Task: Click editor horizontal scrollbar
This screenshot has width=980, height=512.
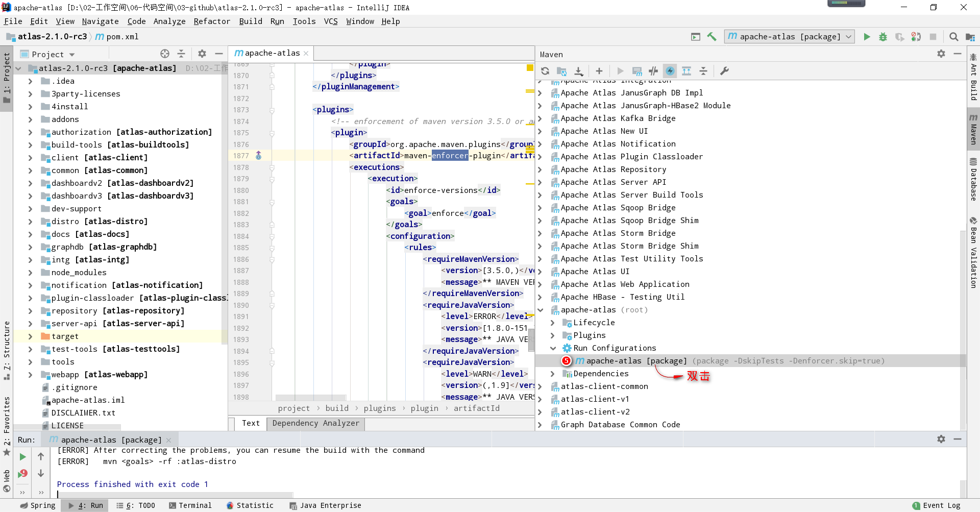Action: coord(311,397)
